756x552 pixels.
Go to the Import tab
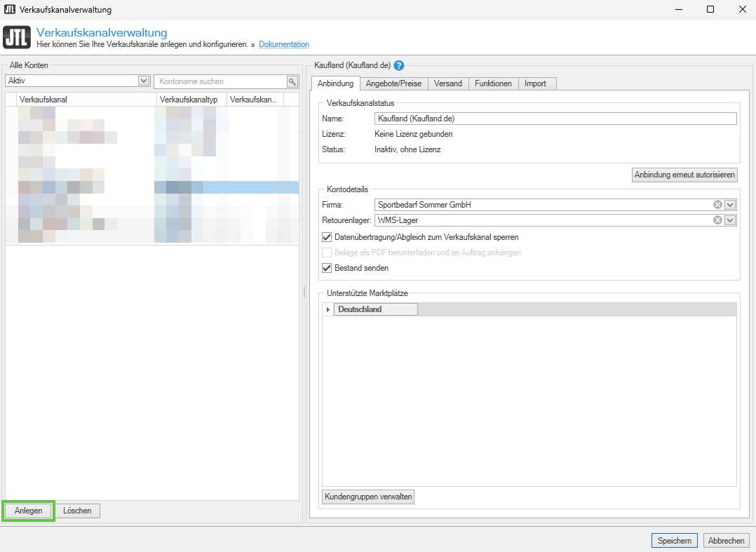(x=535, y=83)
